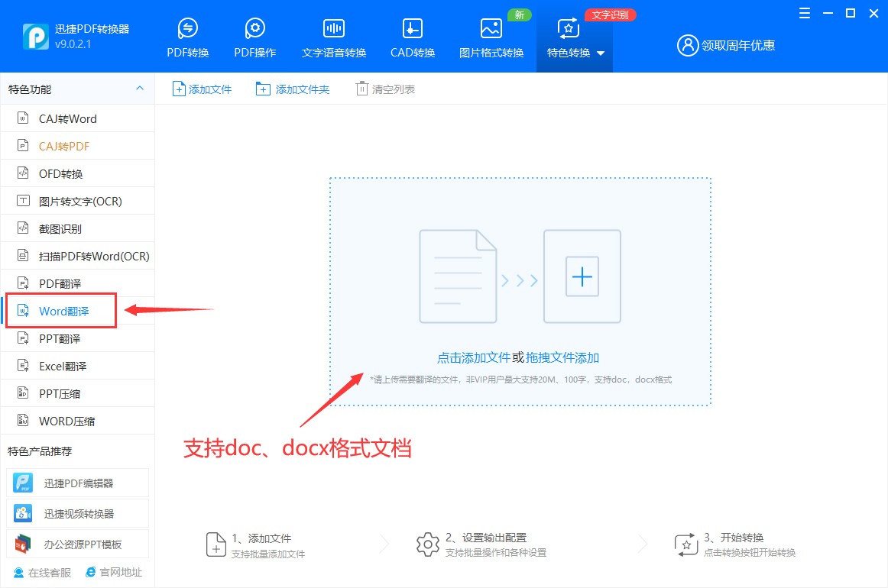Open 迅捷视频转换器 recommended product
The height and width of the screenshot is (588, 888).
pyautogui.click(x=78, y=513)
